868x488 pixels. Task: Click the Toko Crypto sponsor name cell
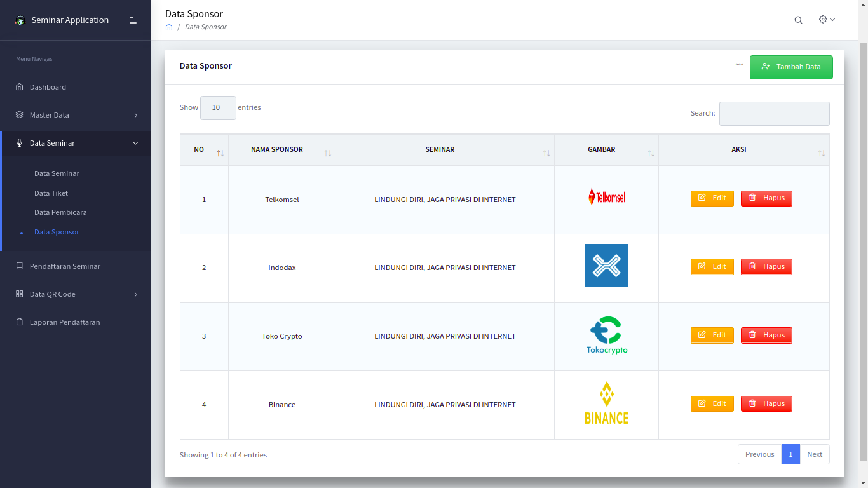click(x=282, y=337)
